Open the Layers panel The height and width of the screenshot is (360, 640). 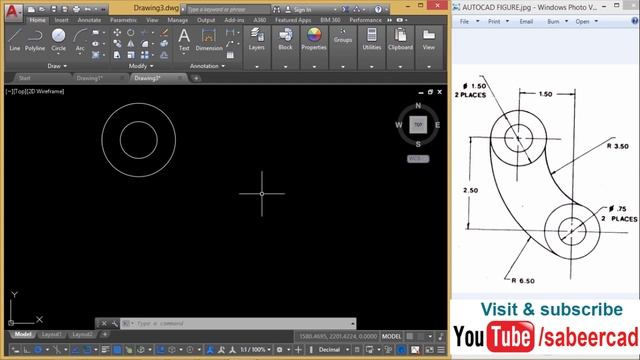pyautogui.click(x=257, y=40)
